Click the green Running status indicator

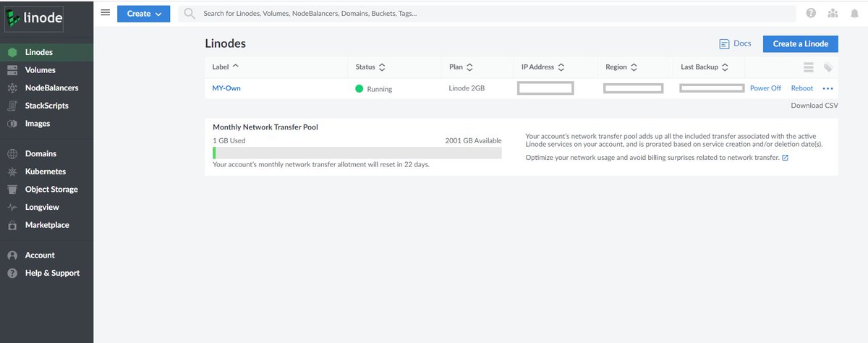tap(359, 89)
